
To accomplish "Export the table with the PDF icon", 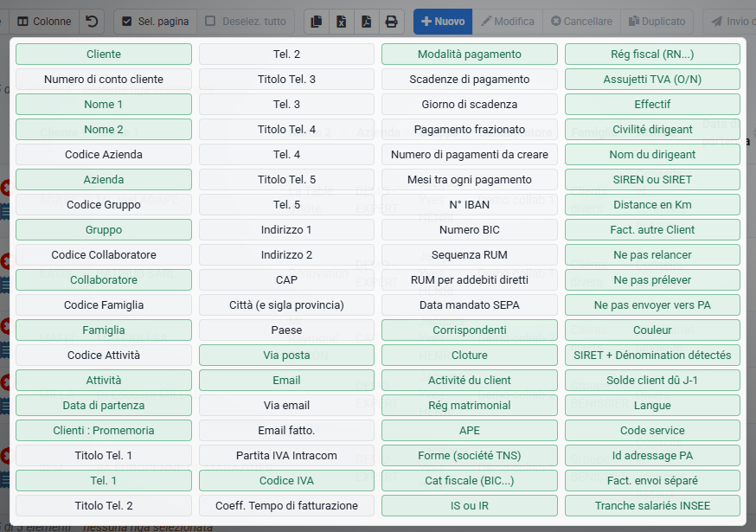I will 367,22.
